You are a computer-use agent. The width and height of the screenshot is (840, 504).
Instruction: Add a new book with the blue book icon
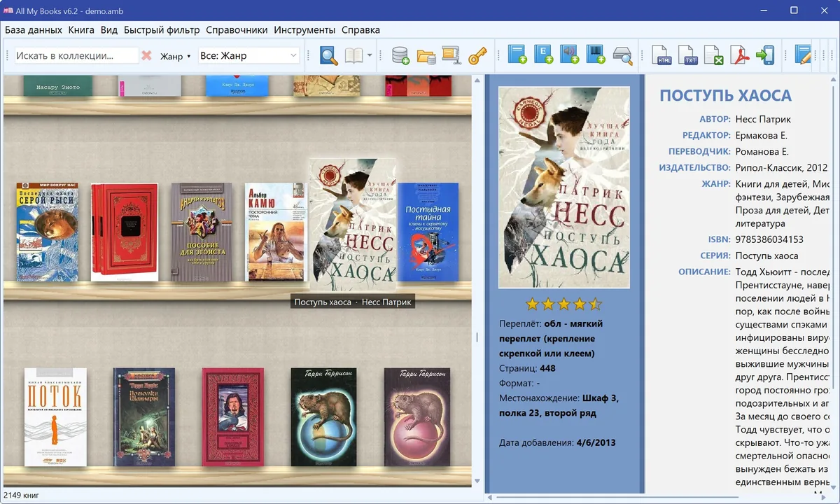click(x=517, y=55)
